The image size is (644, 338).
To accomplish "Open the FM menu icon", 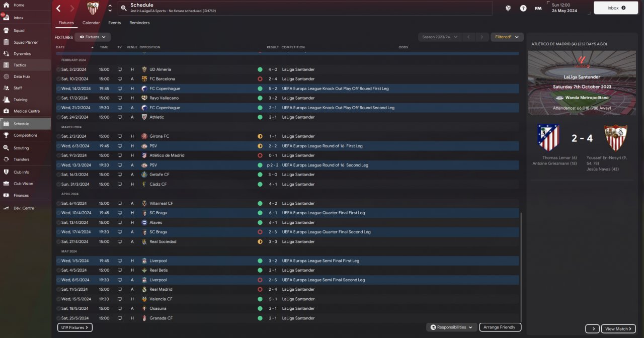I will click(x=538, y=8).
